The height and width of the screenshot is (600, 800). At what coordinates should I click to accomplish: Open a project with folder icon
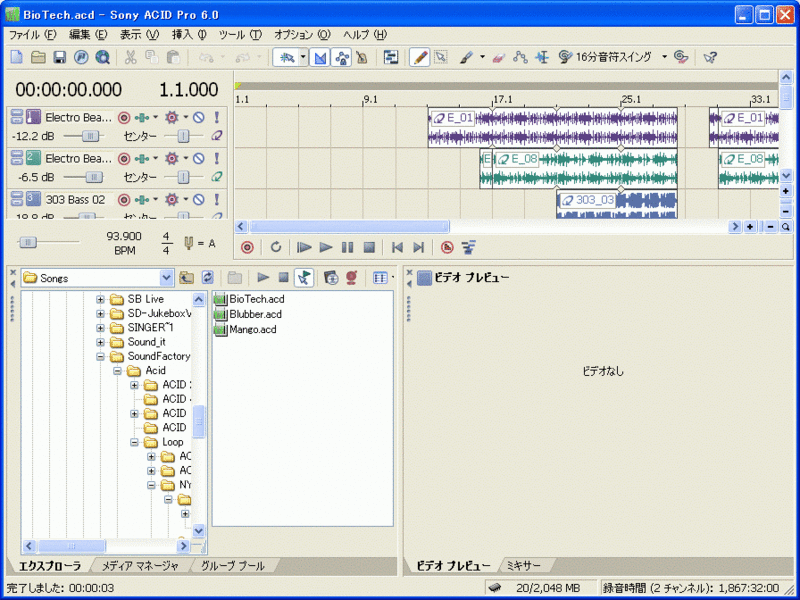38,57
